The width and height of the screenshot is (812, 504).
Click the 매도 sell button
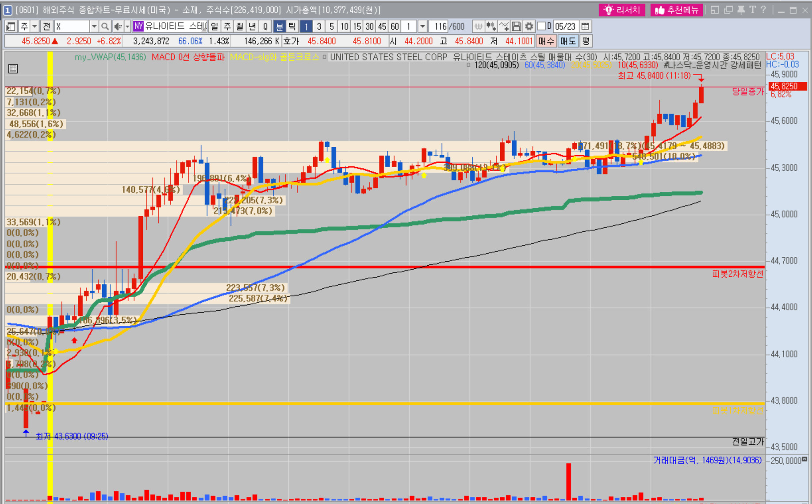tap(568, 41)
